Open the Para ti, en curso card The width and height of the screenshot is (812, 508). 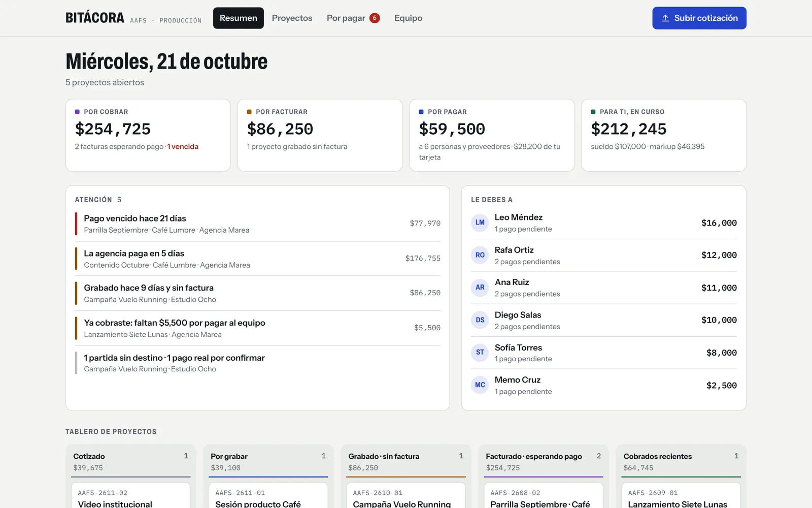(664, 135)
